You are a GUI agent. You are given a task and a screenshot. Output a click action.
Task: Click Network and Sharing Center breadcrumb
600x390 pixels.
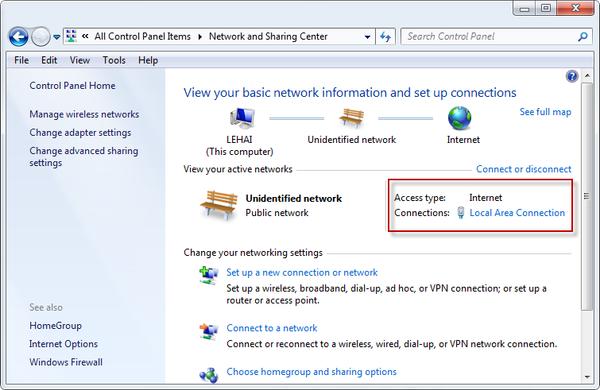(x=268, y=37)
